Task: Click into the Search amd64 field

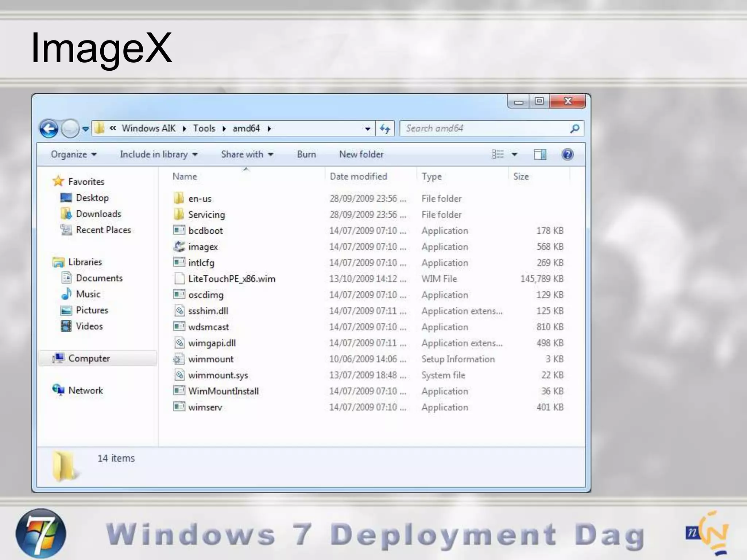Action: (x=481, y=128)
